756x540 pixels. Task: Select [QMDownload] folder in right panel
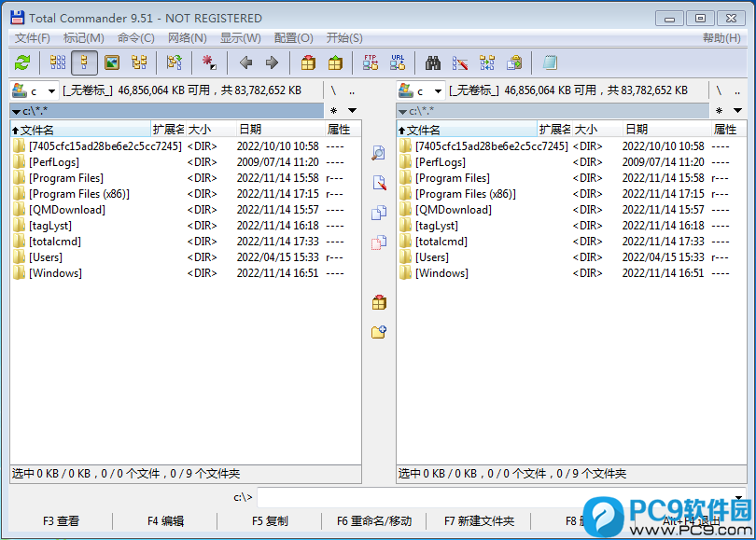[x=454, y=210]
